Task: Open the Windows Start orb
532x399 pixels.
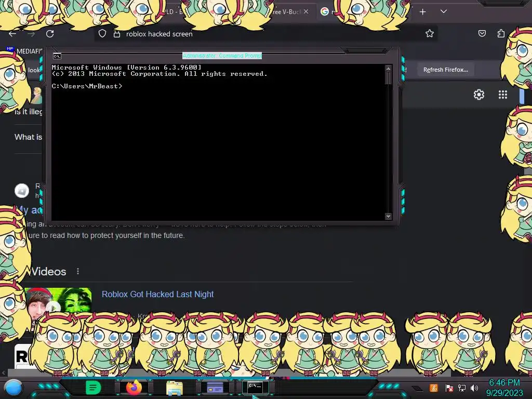Action: [x=14, y=388]
